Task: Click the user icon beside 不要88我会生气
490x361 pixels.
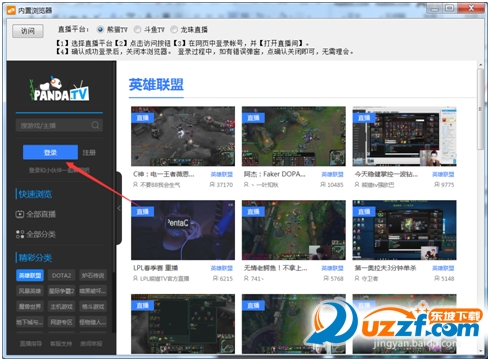Action: coord(135,185)
